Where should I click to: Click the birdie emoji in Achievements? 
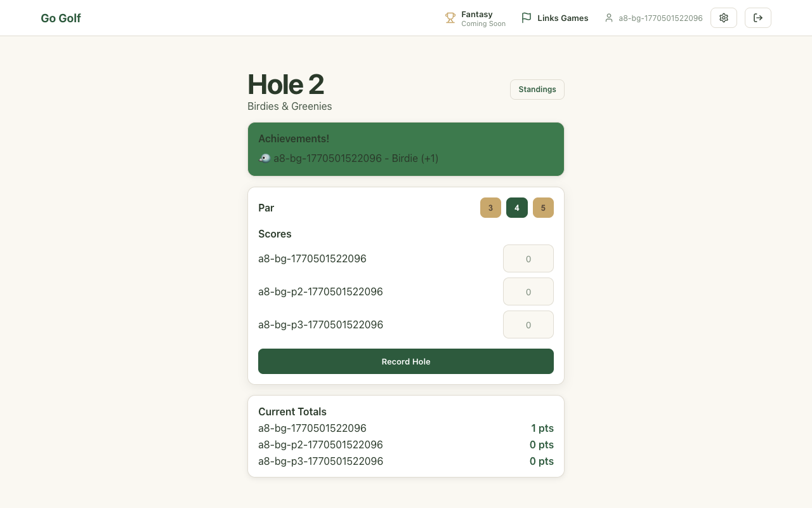265,158
